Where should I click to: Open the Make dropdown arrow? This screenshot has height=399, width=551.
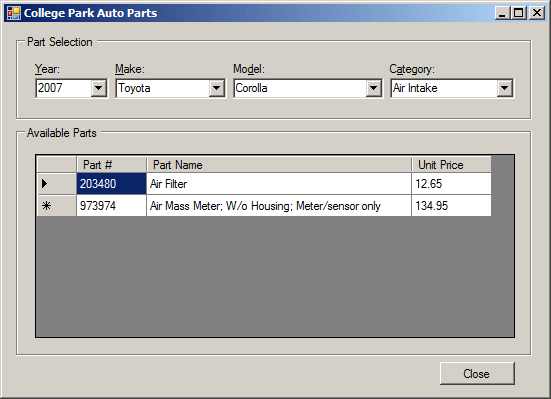tap(217, 88)
